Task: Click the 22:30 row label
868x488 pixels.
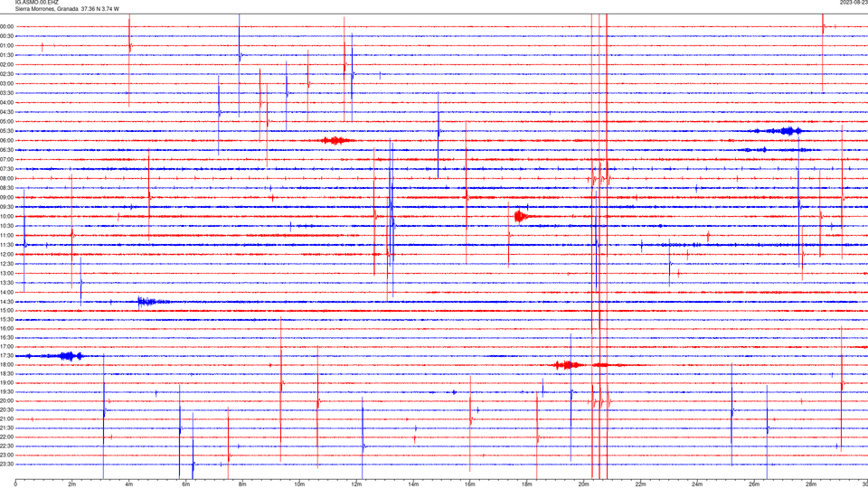Action: (x=7, y=446)
